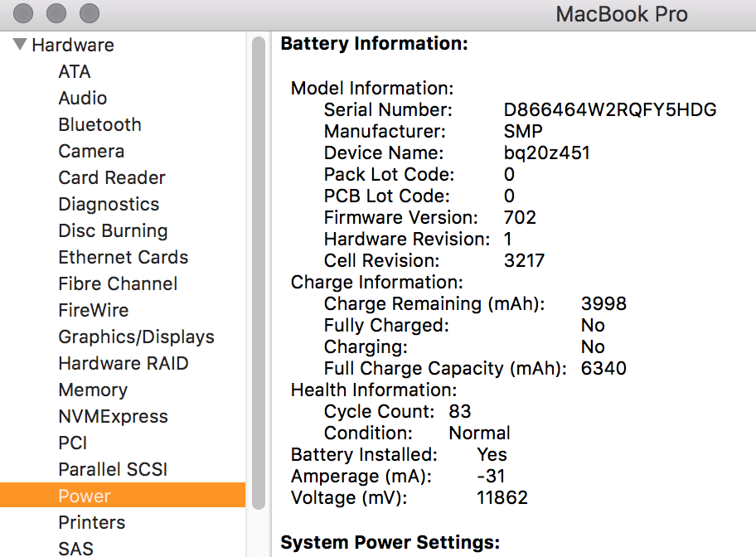
Task: Open Diagnostics in the sidebar
Action: tap(109, 205)
